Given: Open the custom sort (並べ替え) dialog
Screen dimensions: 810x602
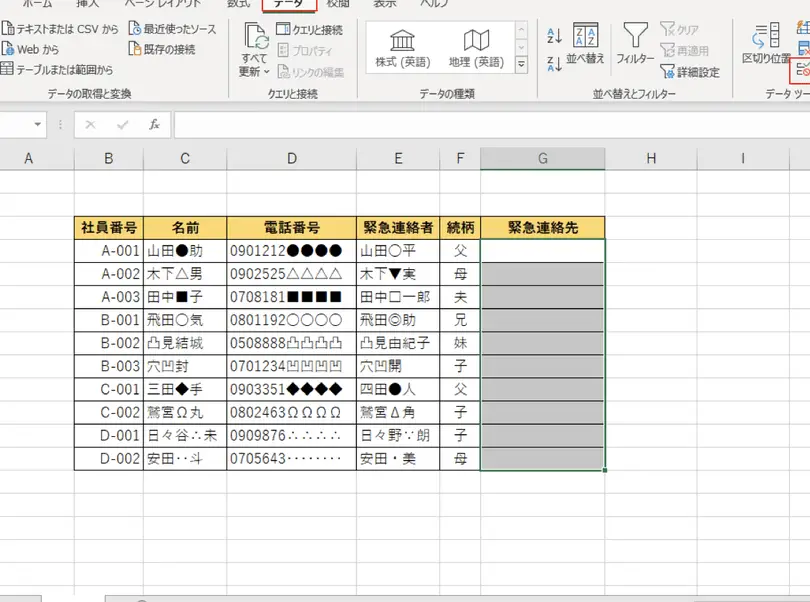Looking at the screenshot, I should tap(585, 46).
